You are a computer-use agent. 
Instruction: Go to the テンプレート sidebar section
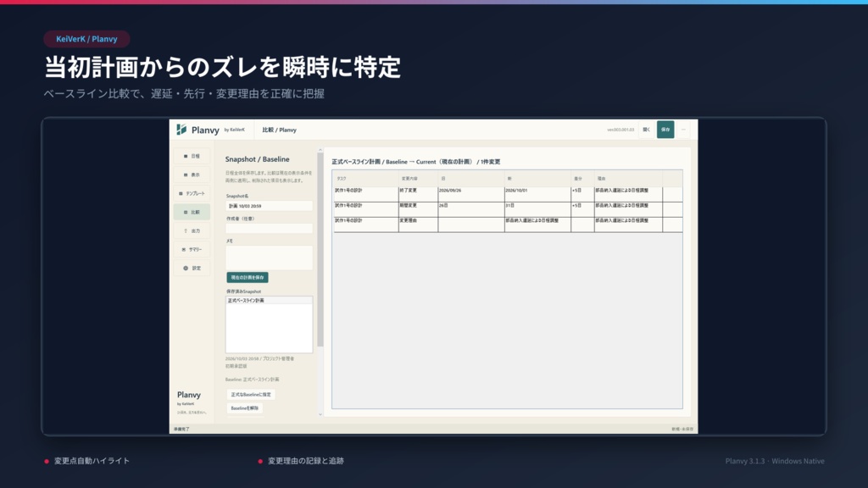coord(192,194)
